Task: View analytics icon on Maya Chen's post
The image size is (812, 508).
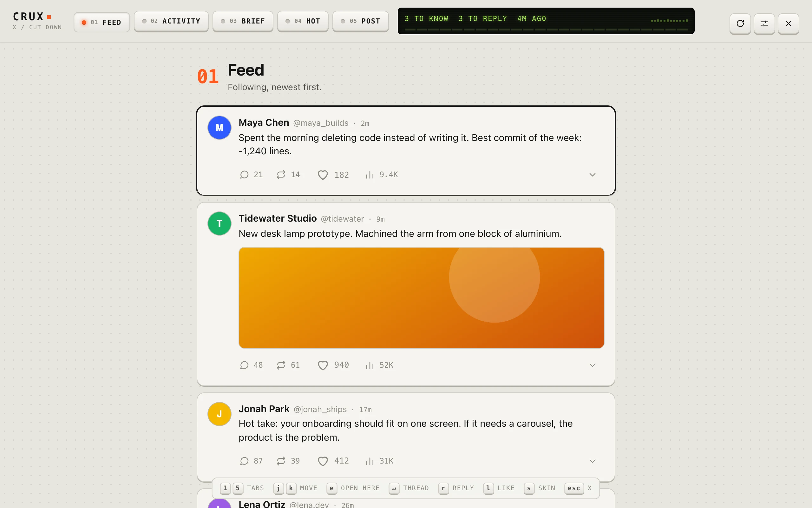Action: 370,175
